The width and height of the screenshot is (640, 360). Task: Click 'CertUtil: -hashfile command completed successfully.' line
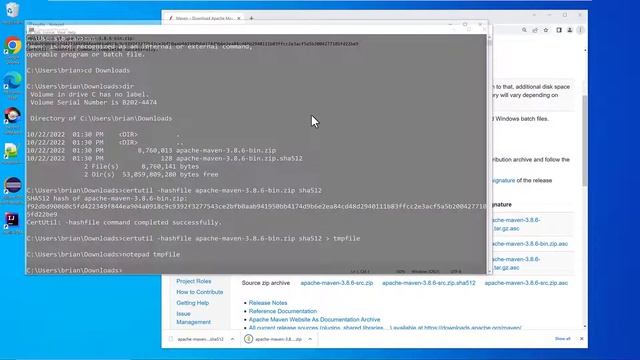point(124,222)
